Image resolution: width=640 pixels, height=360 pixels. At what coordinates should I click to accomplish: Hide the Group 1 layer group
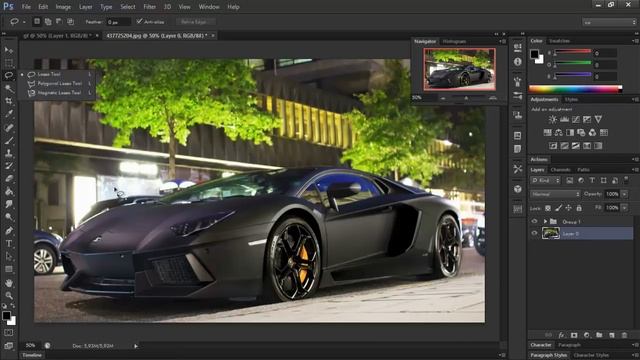(534, 221)
